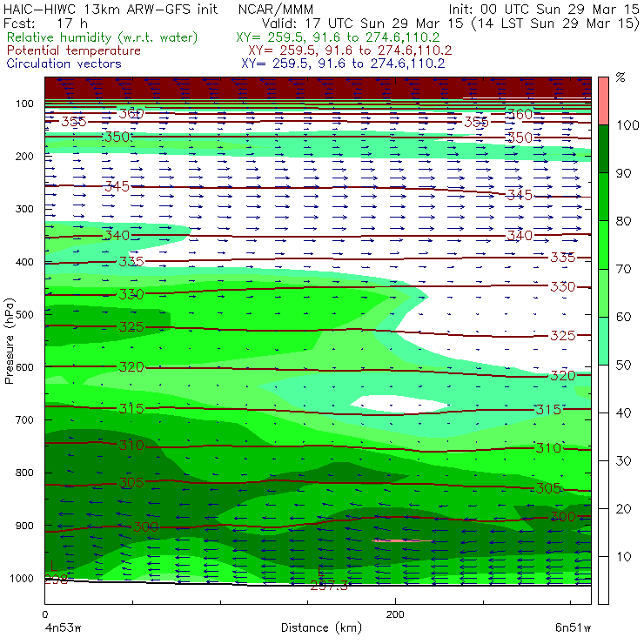Click the 'Pressure (hPa)' axis title
Viewport: 644px width, 644px height.
pos(9,341)
